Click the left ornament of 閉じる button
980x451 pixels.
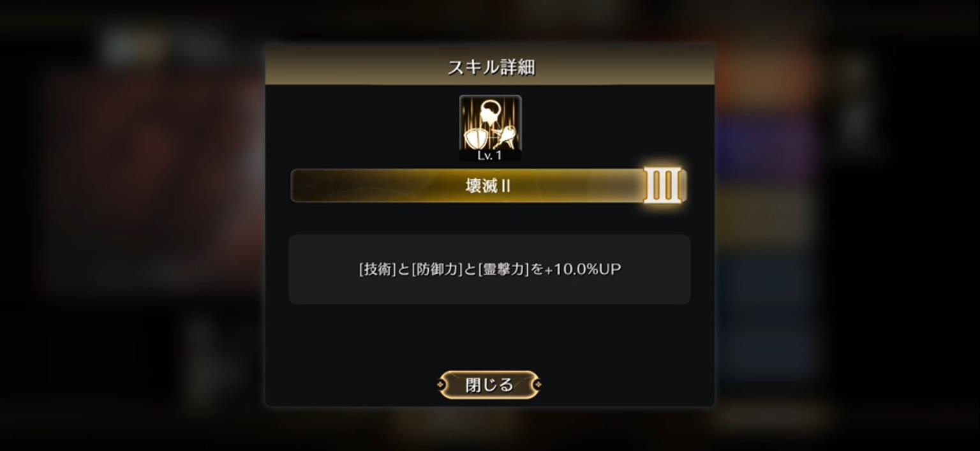pyautogui.click(x=442, y=385)
